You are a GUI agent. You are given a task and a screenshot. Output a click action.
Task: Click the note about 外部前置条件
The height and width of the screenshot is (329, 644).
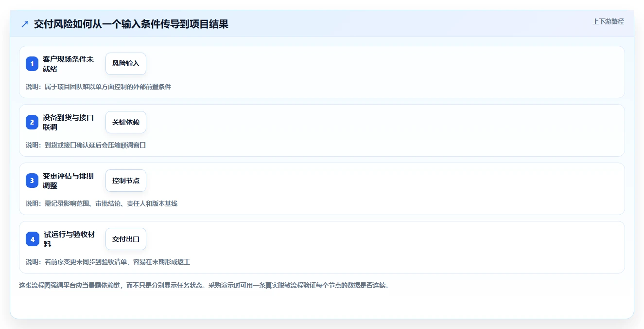98,87
